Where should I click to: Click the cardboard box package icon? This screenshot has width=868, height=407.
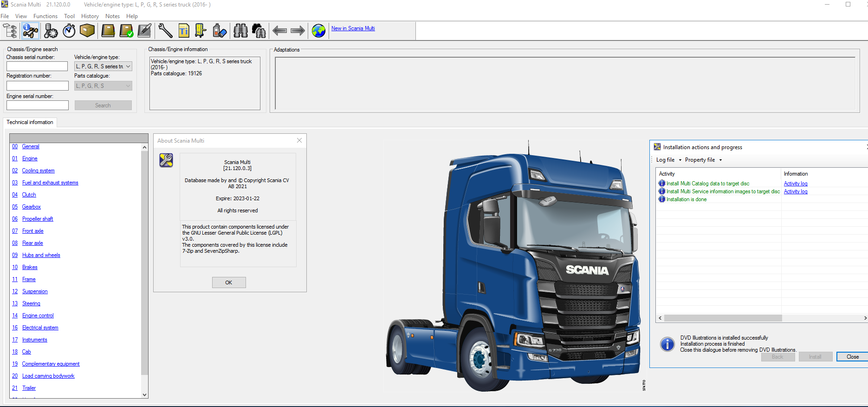87,31
